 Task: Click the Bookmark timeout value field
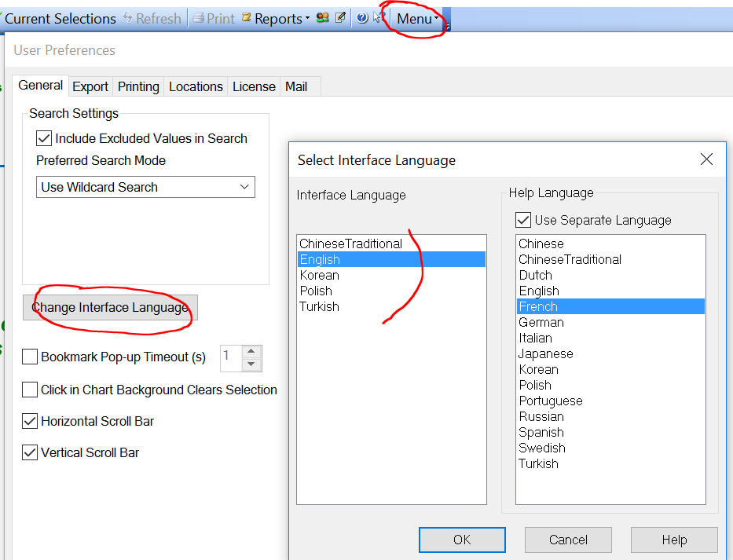pos(231,358)
